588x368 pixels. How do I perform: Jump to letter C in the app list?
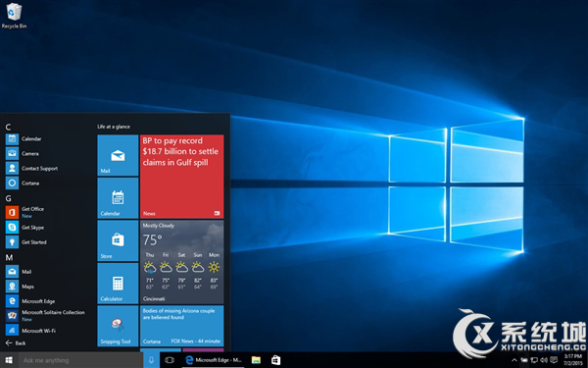pos(8,127)
